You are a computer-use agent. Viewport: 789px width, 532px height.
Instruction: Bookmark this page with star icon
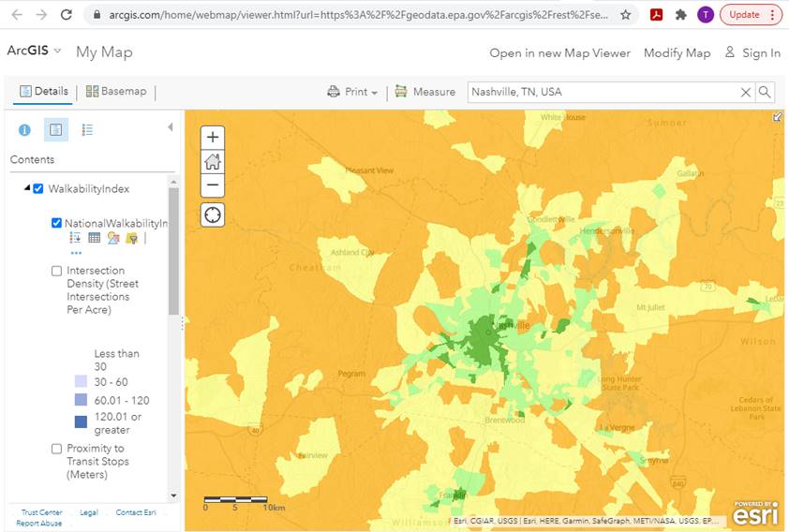pyautogui.click(x=625, y=15)
